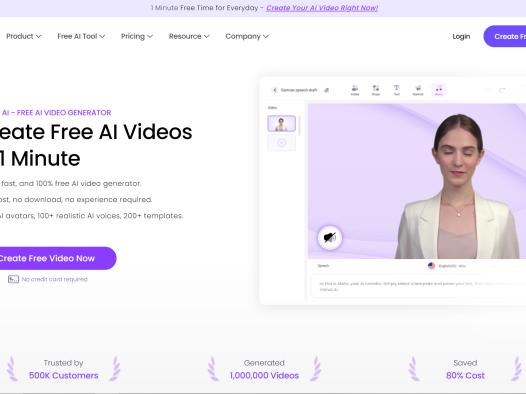Click the credit card icon under the button
526x394 pixels.
pos(13,279)
